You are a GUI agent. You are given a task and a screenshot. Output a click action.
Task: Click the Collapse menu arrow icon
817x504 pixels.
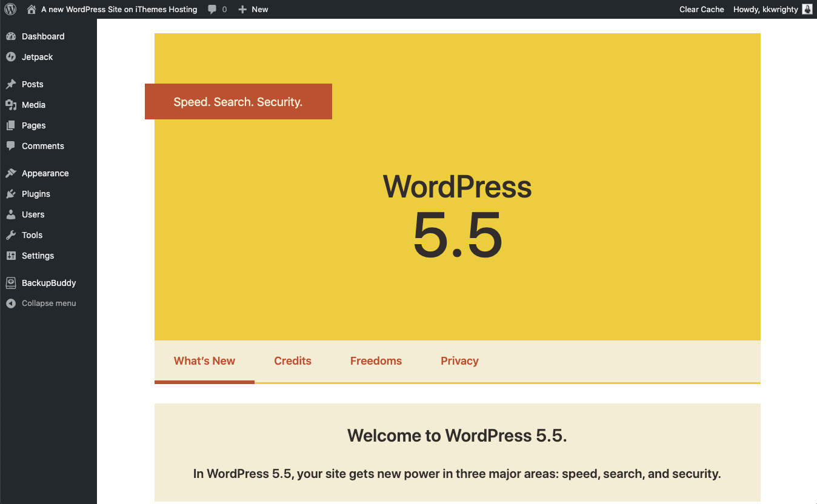pyautogui.click(x=11, y=303)
